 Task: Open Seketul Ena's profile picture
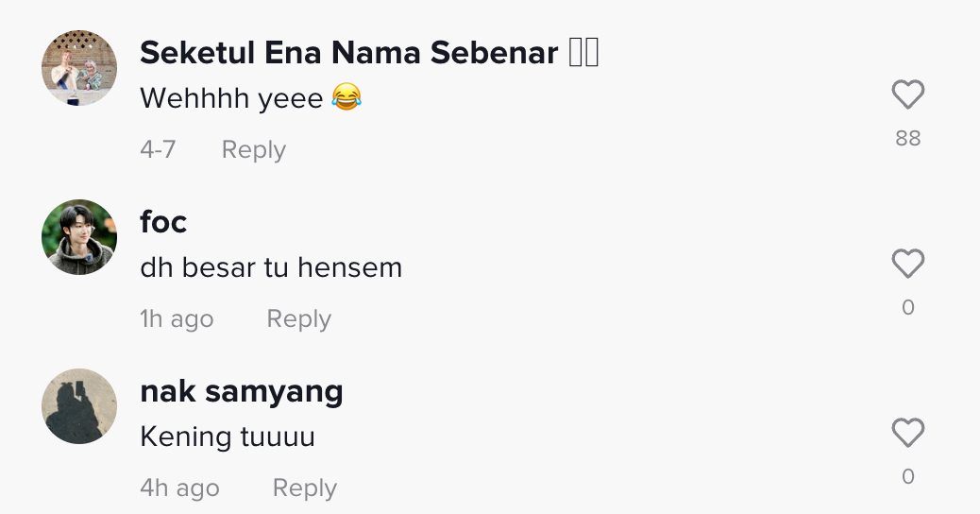click(79, 68)
